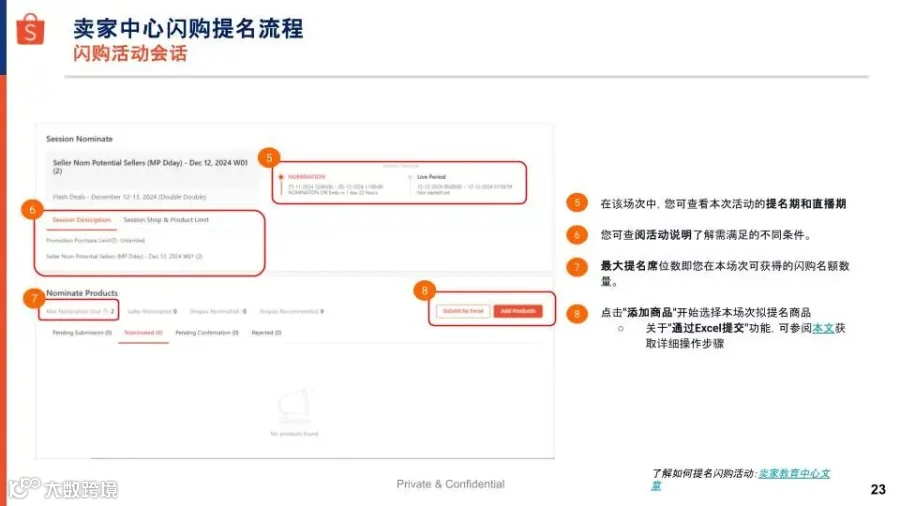Click the Add Products button
The image size is (900, 506).
tap(518, 311)
